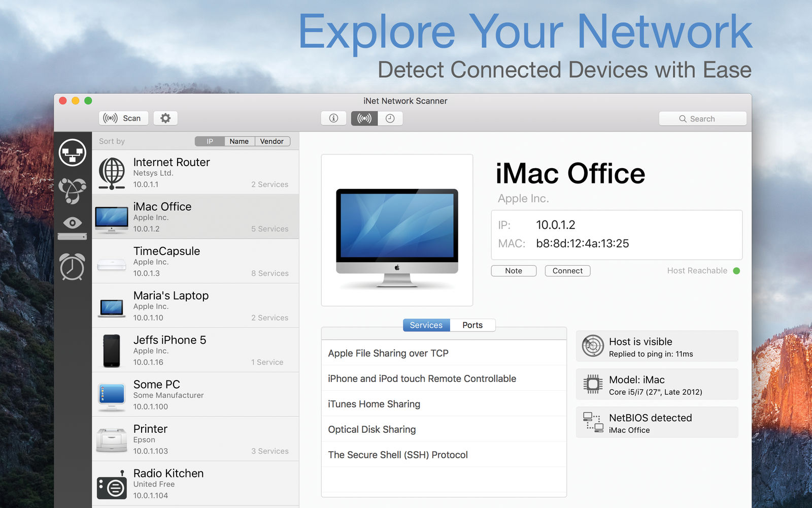Select the network scan segmented control icon
The image size is (812, 508).
click(364, 118)
